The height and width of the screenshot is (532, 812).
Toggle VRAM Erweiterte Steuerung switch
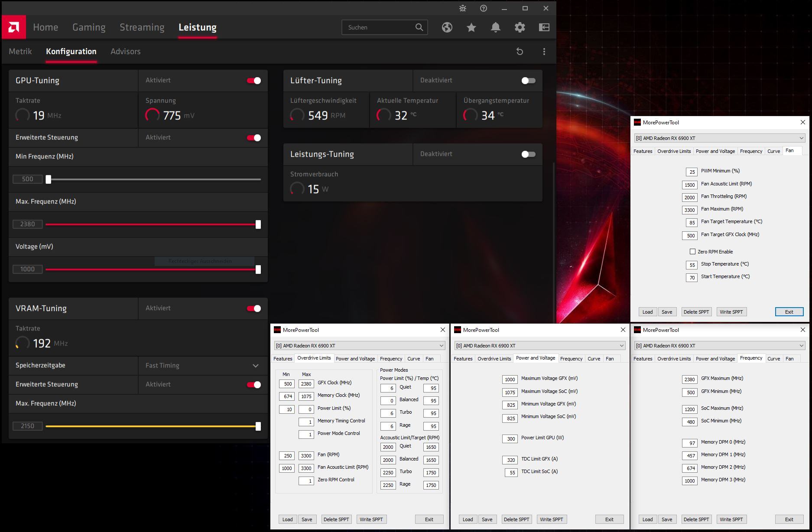click(x=254, y=385)
